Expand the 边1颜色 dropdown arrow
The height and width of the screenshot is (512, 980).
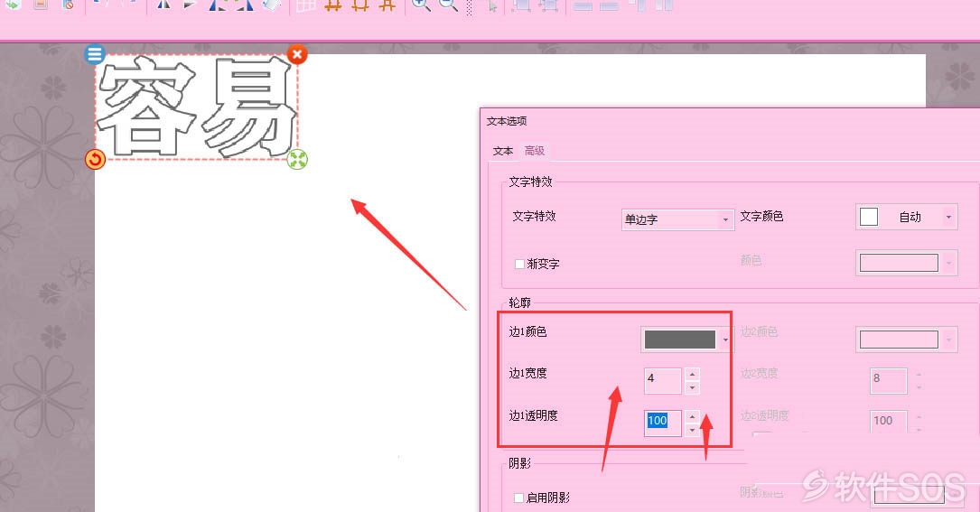point(725,340)
